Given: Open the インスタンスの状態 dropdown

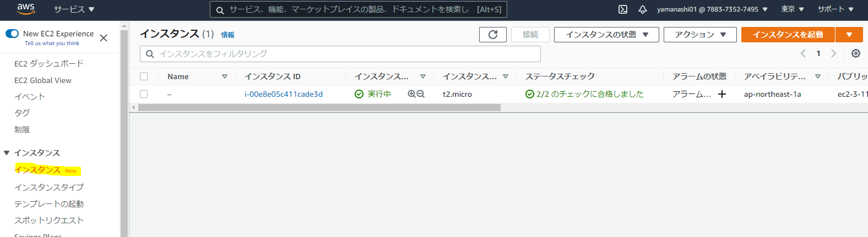Looking at the screenshot, I should pyautogui.click(x=606, y=35).
